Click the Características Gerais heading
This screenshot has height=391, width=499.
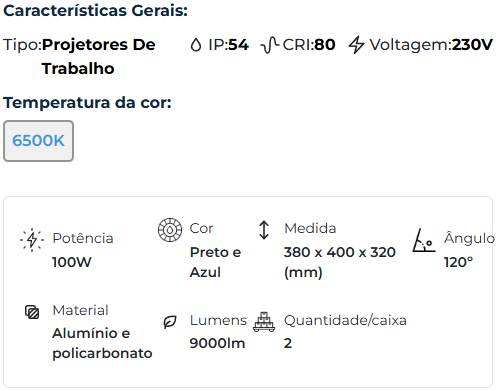[x=96, y=11]
